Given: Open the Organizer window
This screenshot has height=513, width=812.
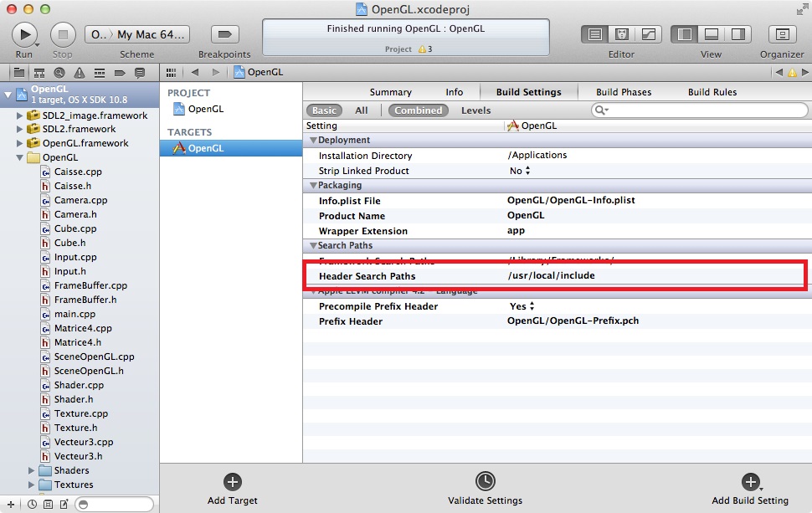Looking at the screenshot, I should point(782,34).
